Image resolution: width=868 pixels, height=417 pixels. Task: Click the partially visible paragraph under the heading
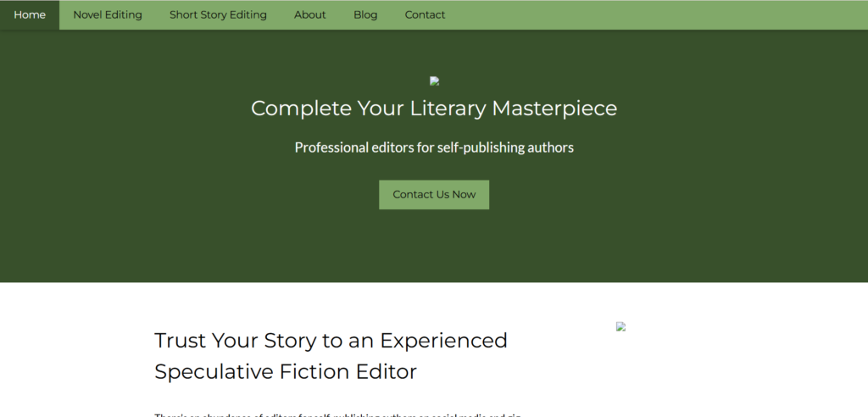(339, 414)
